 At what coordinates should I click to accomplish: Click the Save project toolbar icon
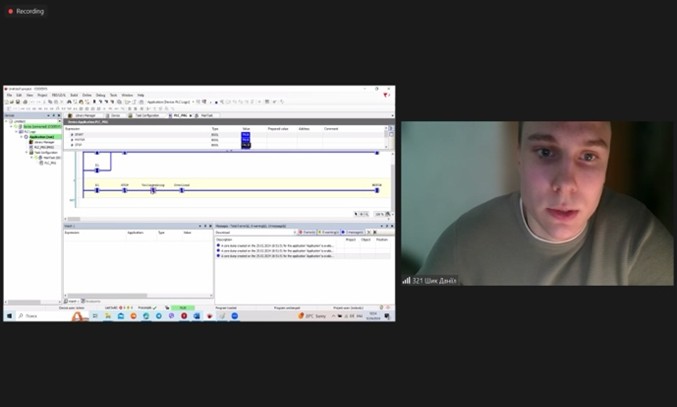pos(18,102)
